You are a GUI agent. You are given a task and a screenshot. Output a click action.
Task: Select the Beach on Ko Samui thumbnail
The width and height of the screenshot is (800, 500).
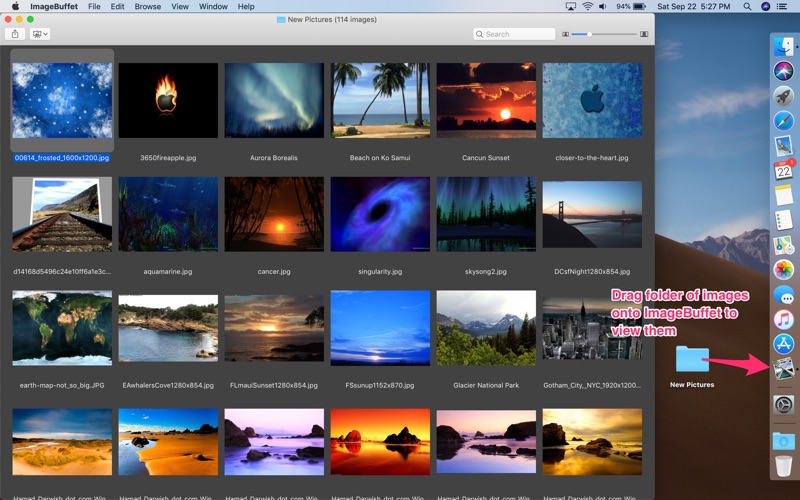tap(380, 100)
